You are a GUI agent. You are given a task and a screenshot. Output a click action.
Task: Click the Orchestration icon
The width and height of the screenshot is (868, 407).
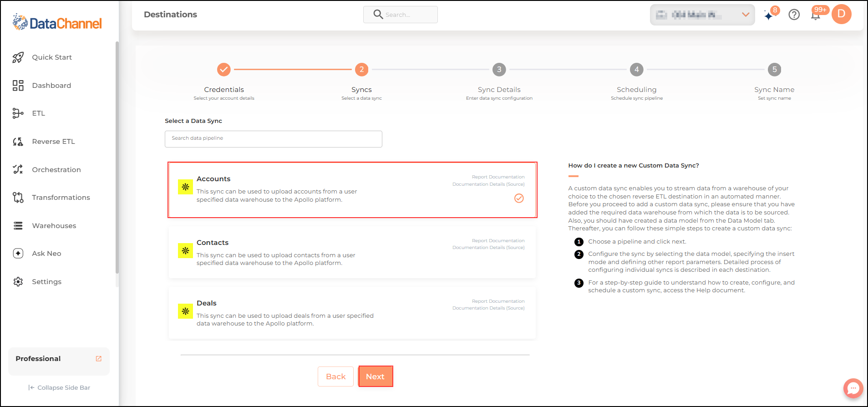click(18, 169)
